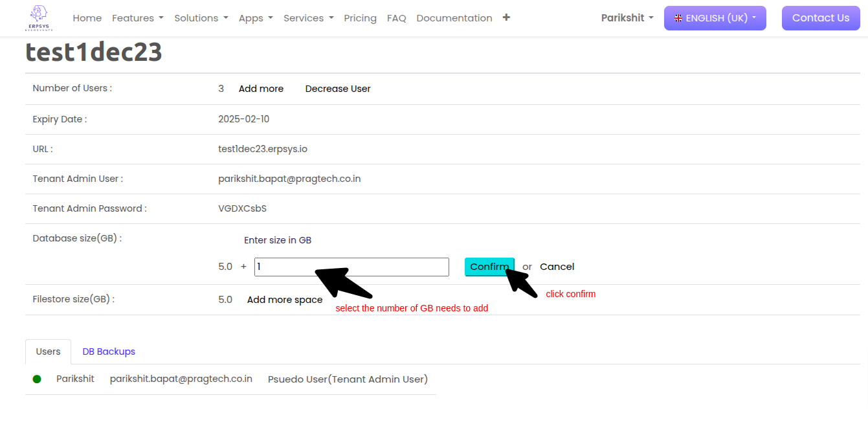Navigate to the FAQ page
This screenshot has height=424, width=868.
[x=396, y=18]
